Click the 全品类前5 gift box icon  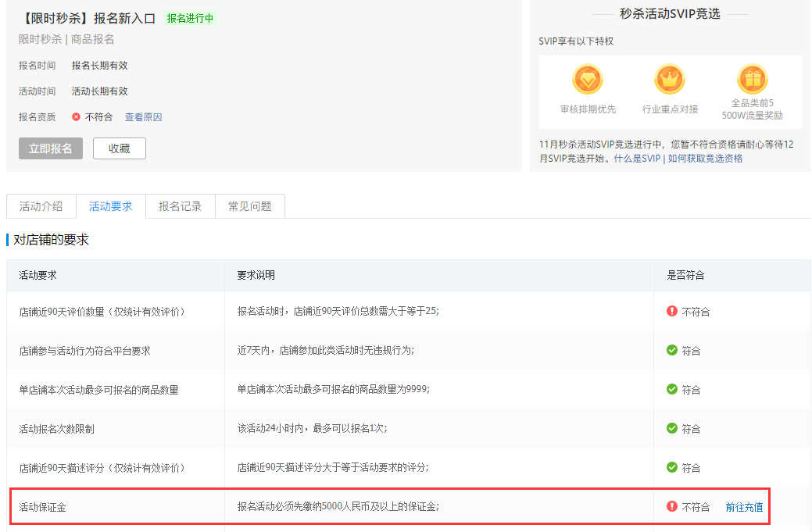753,79
